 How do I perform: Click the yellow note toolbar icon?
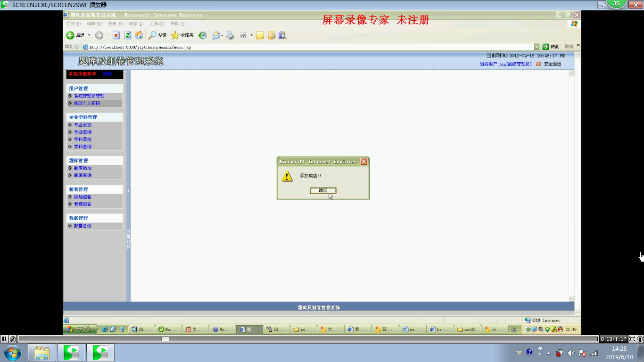point(260,35)
